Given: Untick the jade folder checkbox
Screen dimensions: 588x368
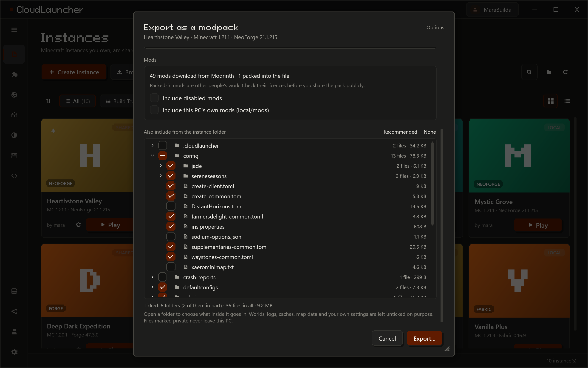Looking at the screenshot, I should [171, 166].
